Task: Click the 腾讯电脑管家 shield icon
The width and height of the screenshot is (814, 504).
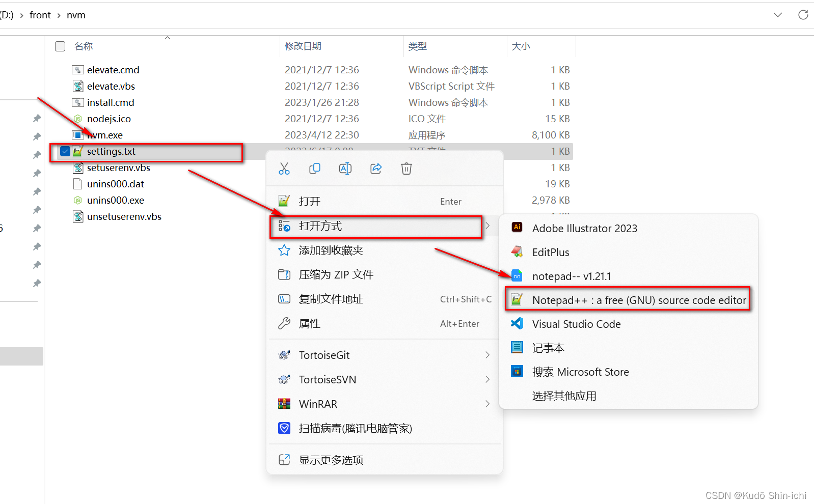Action: click(284, 428)
